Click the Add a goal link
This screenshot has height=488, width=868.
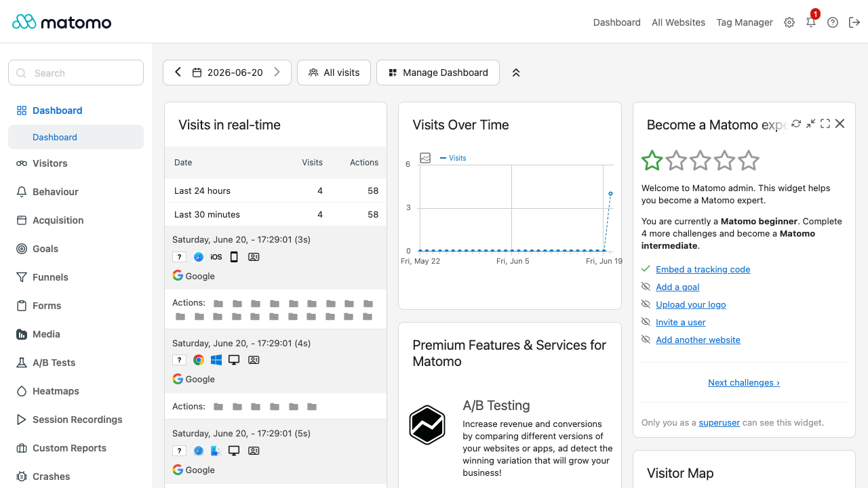tap(677, 287)
